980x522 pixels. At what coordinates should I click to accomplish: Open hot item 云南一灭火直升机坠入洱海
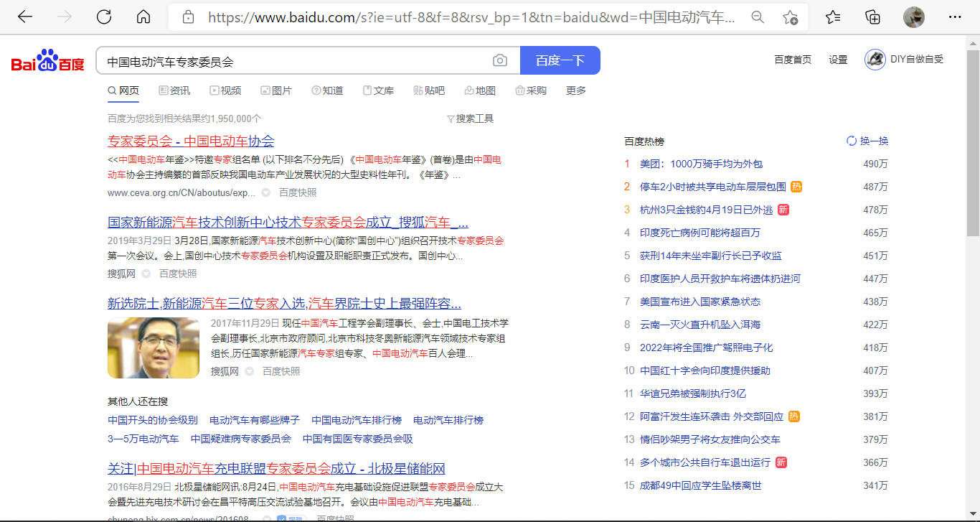click(x=700, y=325)
